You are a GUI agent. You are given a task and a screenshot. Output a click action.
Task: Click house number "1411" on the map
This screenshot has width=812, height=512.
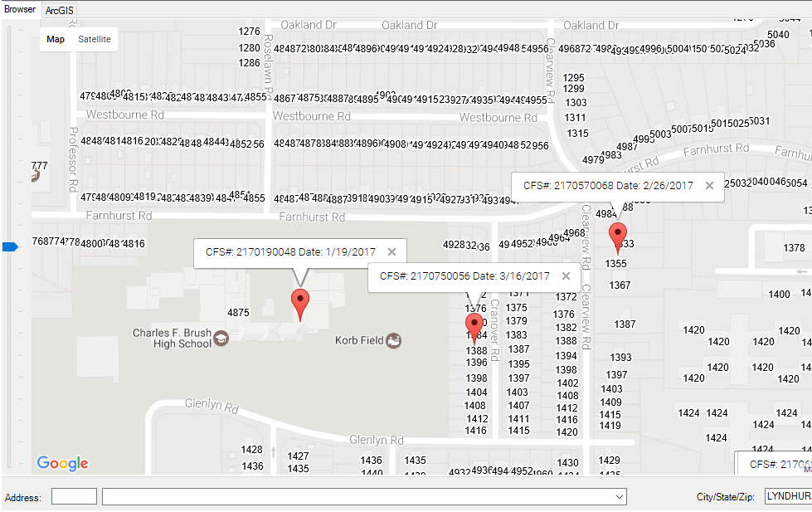tap(518, 419)
